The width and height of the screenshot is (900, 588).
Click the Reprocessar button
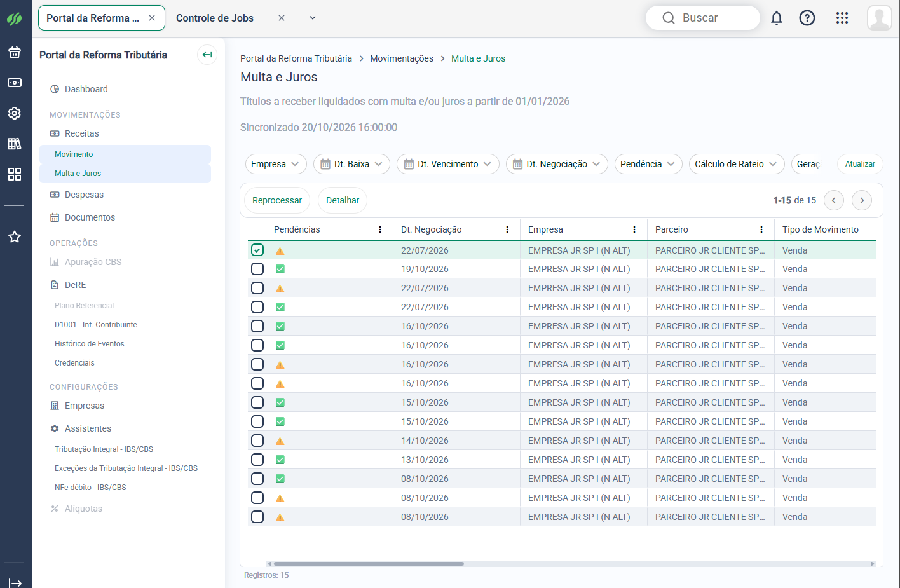(x=277, y=200)
